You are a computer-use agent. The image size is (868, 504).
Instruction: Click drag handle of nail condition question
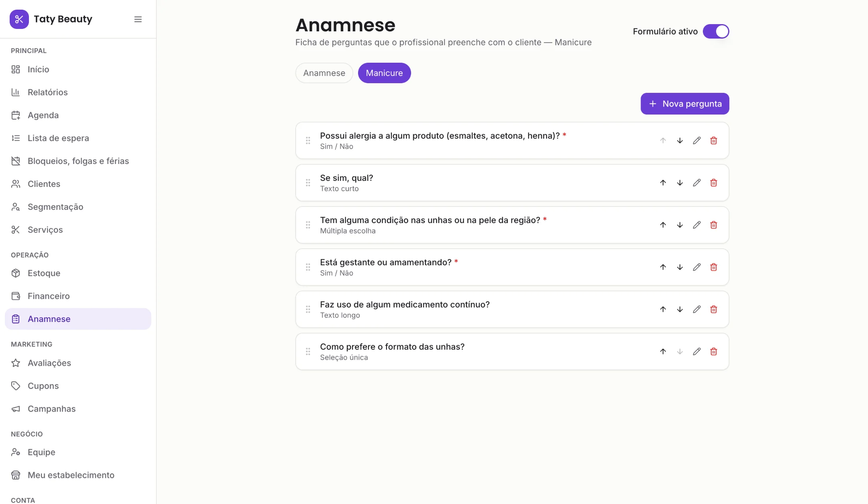pos(308,225)
